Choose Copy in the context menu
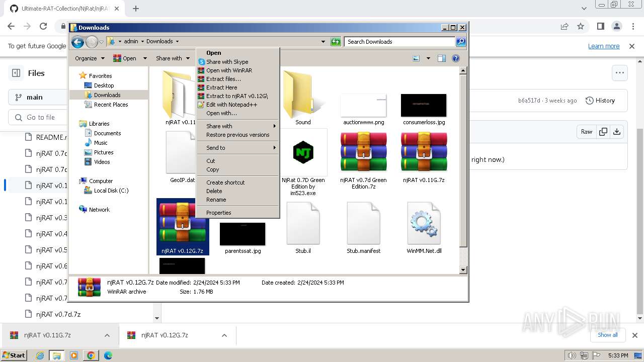The width and height of the screenshot is (644, 362). coord(237,169)
